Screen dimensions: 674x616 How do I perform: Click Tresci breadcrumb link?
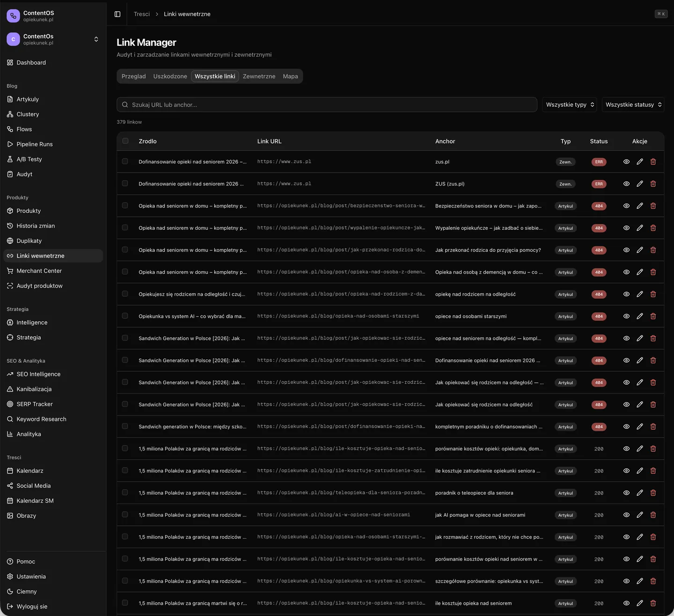pyautogui.click(x=142, y=14)
